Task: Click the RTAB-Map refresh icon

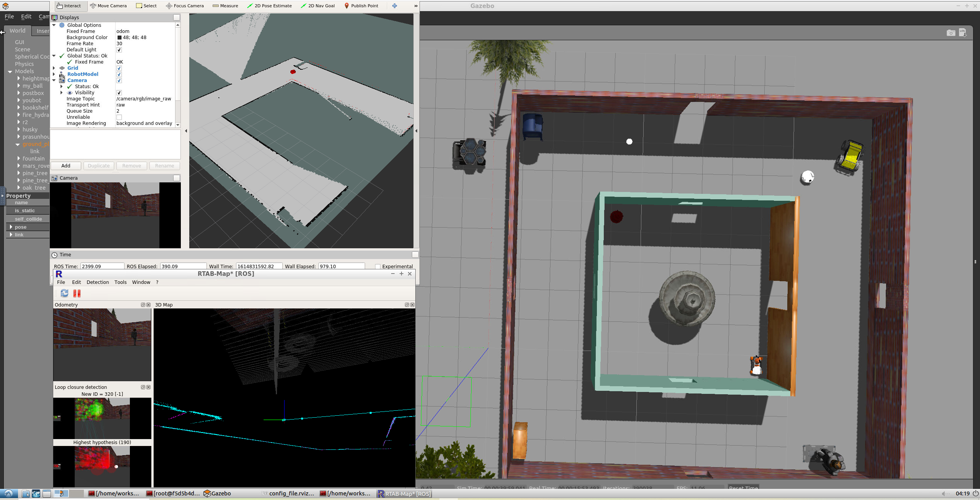Action: tap(64, 293)
